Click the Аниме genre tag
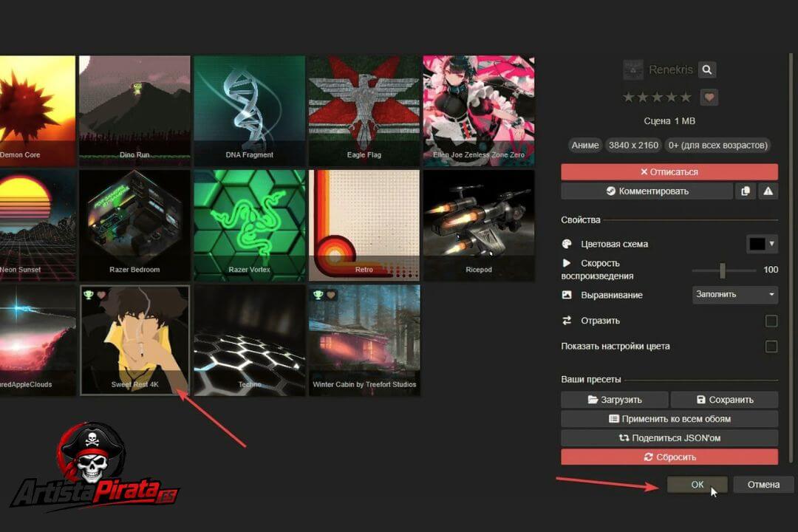Viewport: 798px width, 532px height. tap(584, 146)
